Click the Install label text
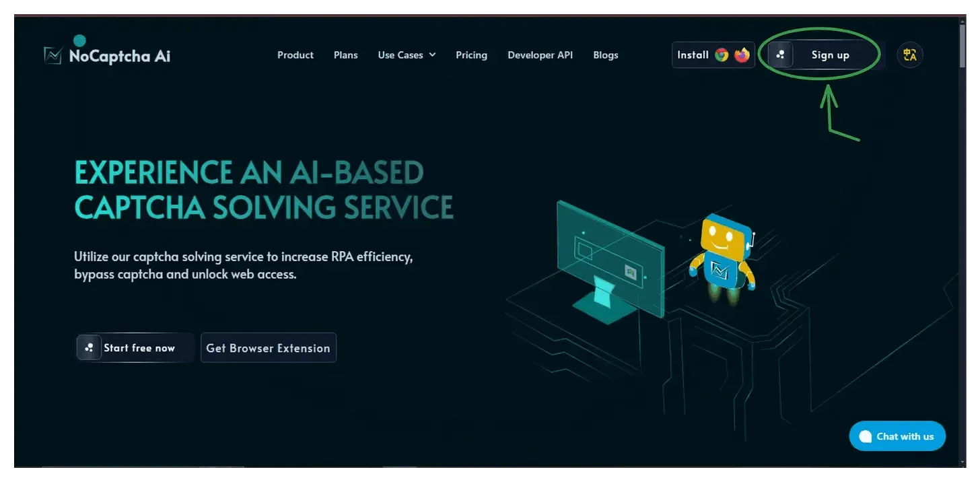Viewport: 980px width, 482px height. tap(693, 55)
